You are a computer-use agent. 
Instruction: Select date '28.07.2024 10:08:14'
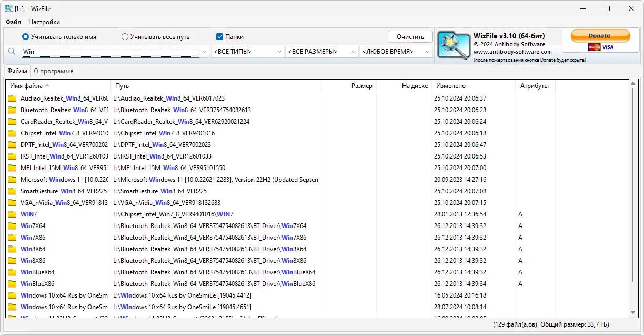click(x=460, y=307)
